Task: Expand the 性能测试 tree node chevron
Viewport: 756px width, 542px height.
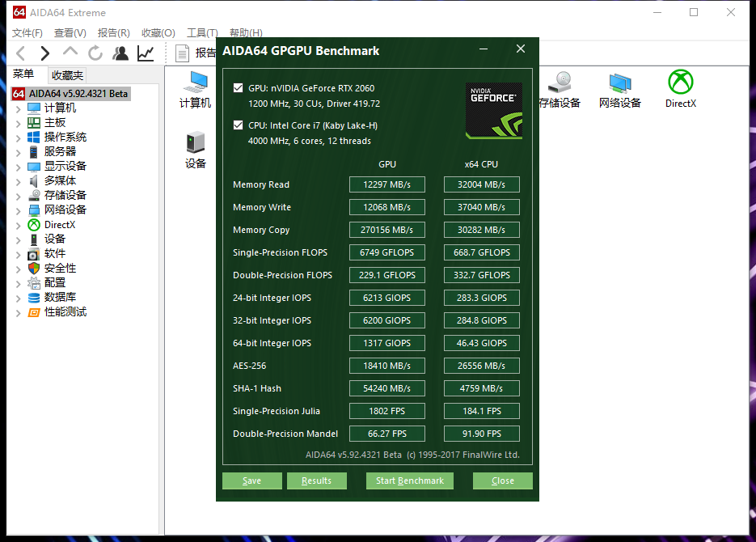Action: click(19, 313)
